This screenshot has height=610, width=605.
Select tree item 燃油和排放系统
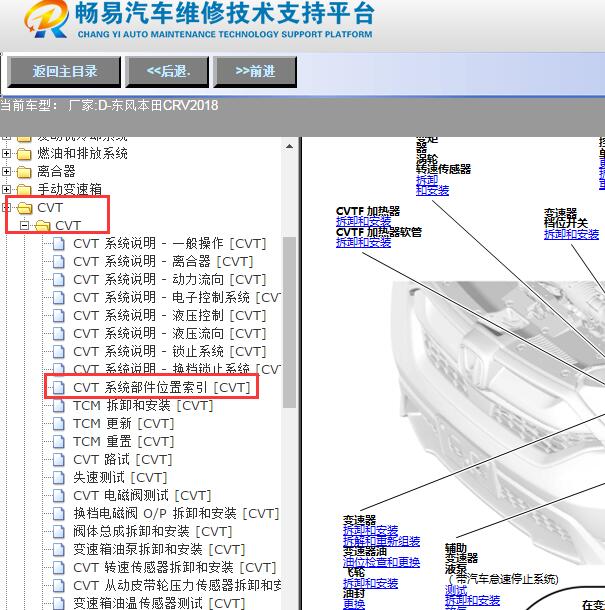[x=82, y=154]
